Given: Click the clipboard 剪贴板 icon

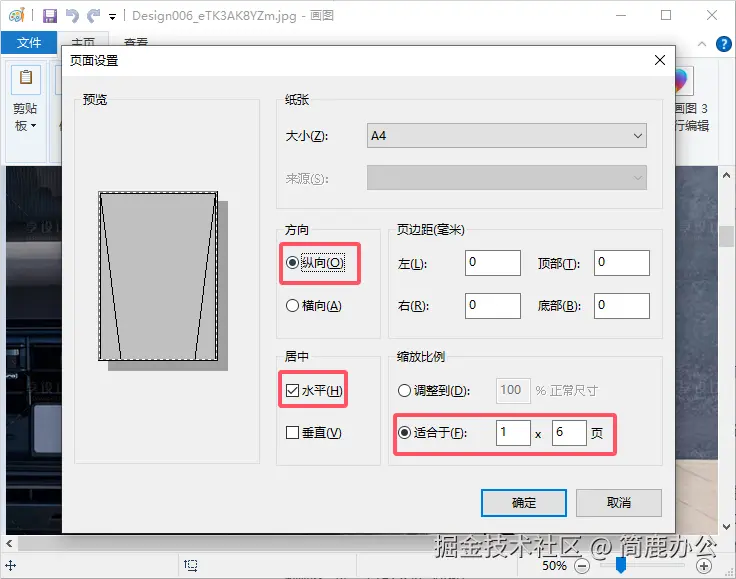Looking at the screenshot, I should pos(26,78).
